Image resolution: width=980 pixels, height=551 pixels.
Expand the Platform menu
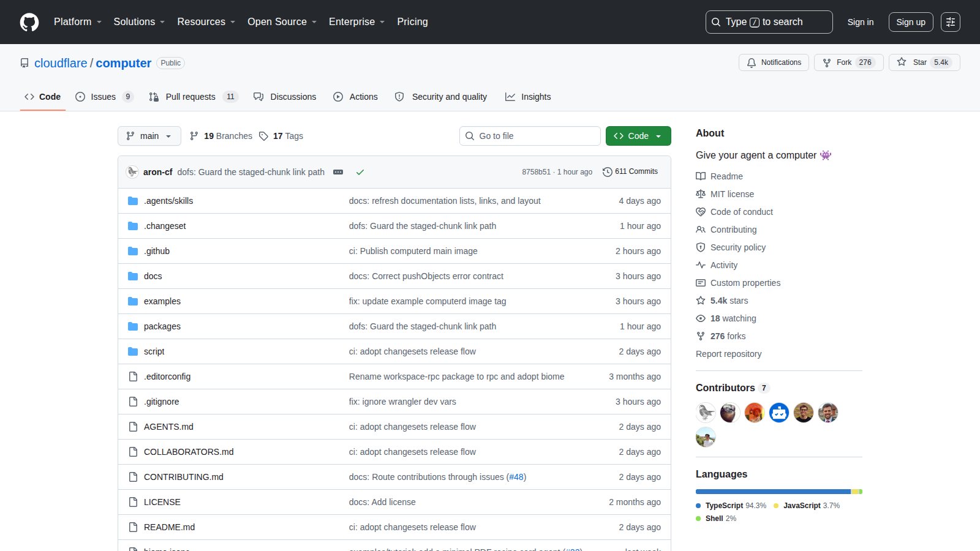click(x=78, y=22)
